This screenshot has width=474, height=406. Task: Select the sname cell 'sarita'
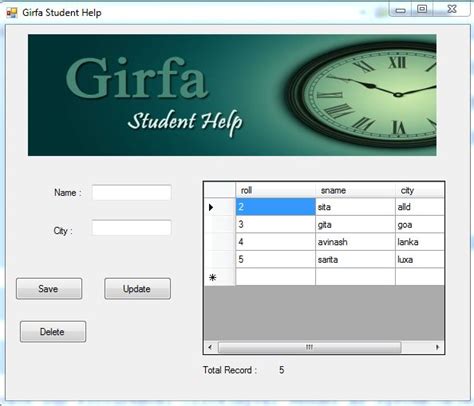point(355,259)
